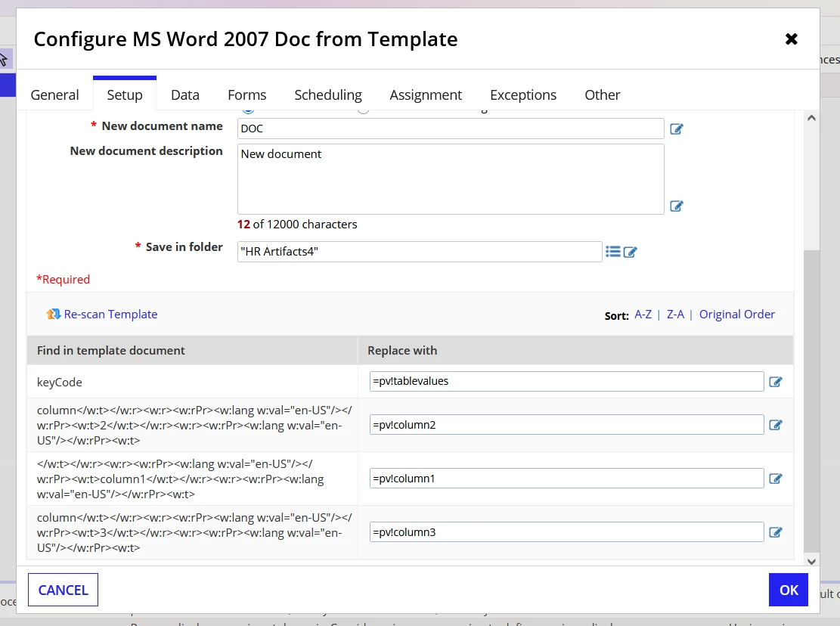Open expression editor for New document description
Image resolution: width=840 pixels, height=626 pixels.
pos(677,206)
